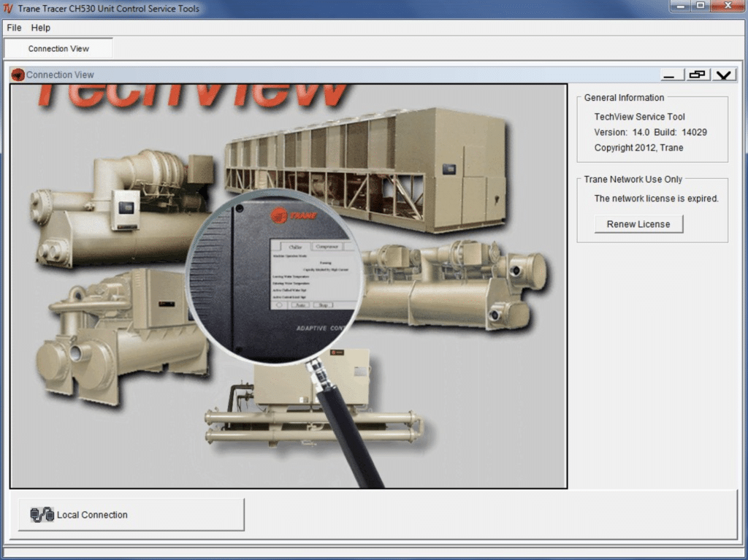Minimize the Connection View inner panel
The height and width of the screenshot is (560, 748).
[x=672, y=75]
